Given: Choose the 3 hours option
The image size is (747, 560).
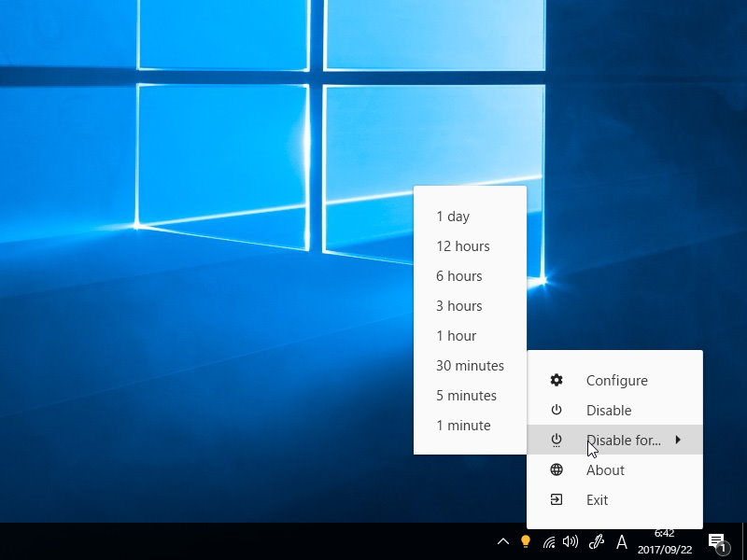Looking at the screenshot, I should click(x=471, y=306).
